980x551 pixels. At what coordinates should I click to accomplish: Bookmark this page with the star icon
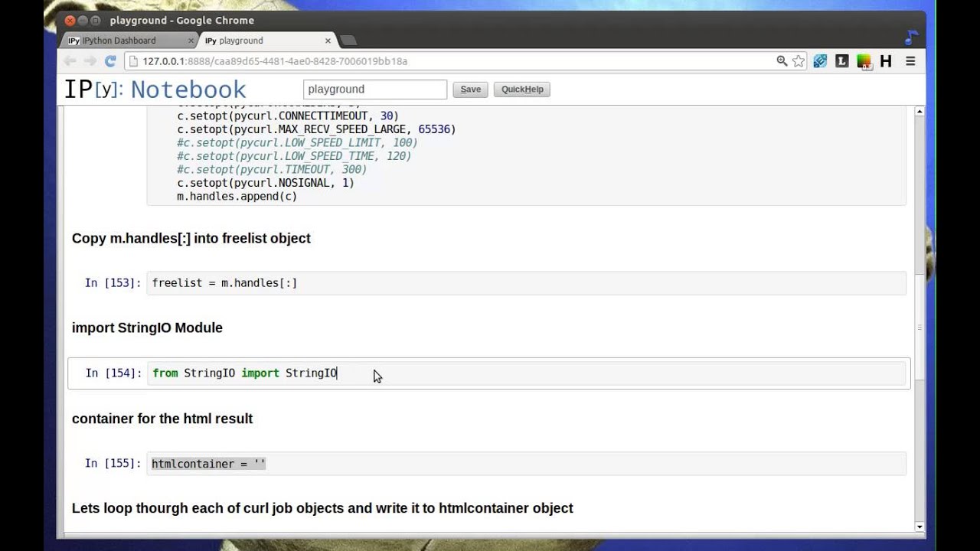(x=799, y=61)
